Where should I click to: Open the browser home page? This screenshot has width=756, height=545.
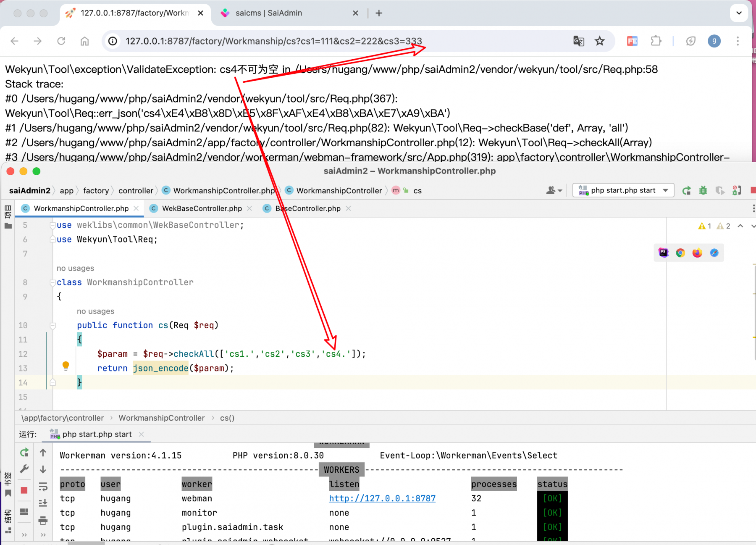(x=85, y=41)
